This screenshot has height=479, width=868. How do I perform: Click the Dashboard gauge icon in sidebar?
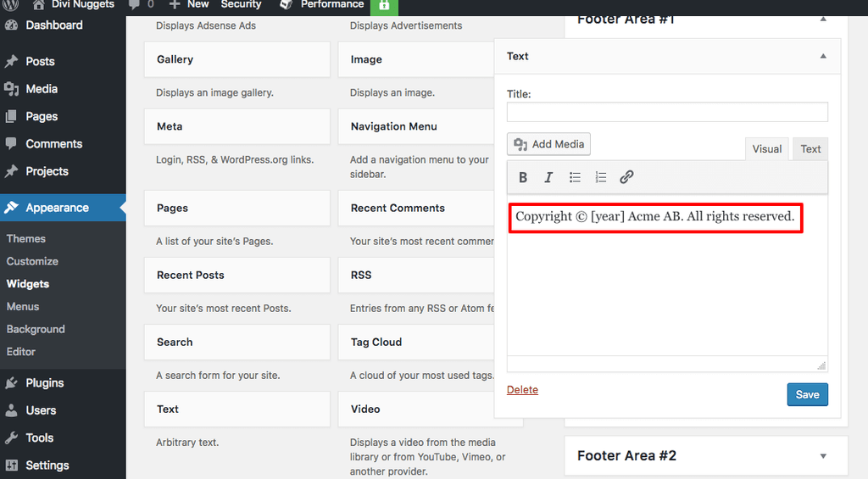[11, 25]
